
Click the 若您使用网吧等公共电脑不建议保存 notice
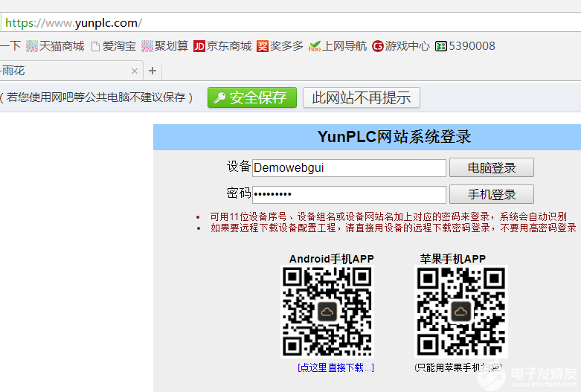point(97,97)
